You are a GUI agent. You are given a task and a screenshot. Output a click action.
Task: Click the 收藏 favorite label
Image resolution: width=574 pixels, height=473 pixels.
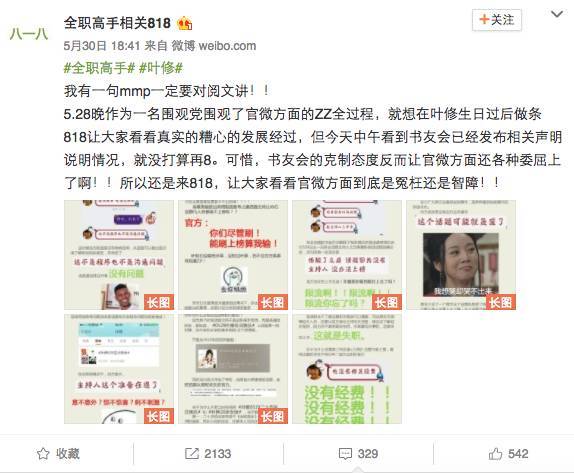pos(68,454)
